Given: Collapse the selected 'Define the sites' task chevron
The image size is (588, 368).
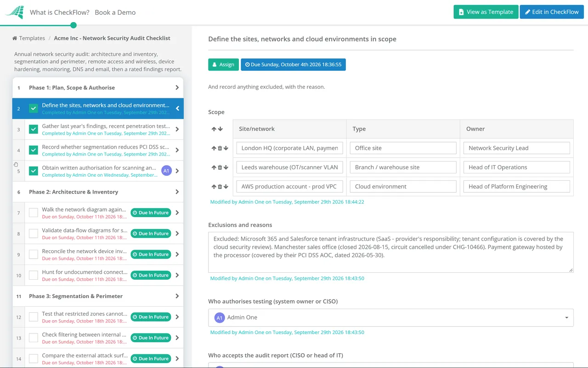Looking at the screenshot, I should click(x=177, y=109).
